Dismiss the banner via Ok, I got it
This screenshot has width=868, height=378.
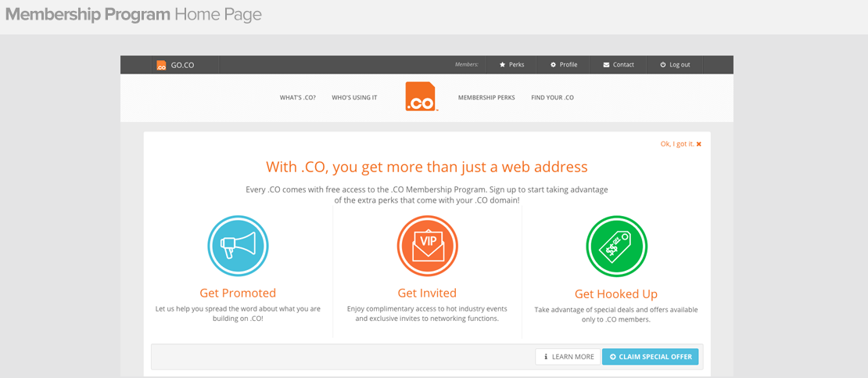(x=681, y=144)
